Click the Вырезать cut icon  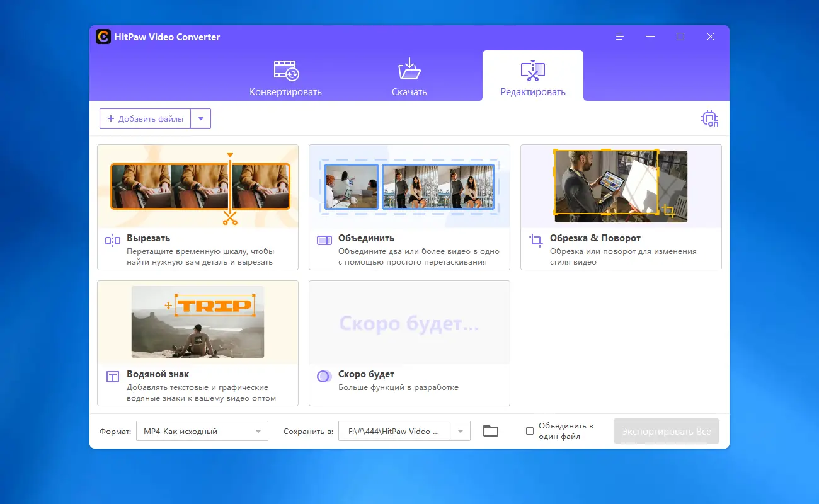click(113, 240)
